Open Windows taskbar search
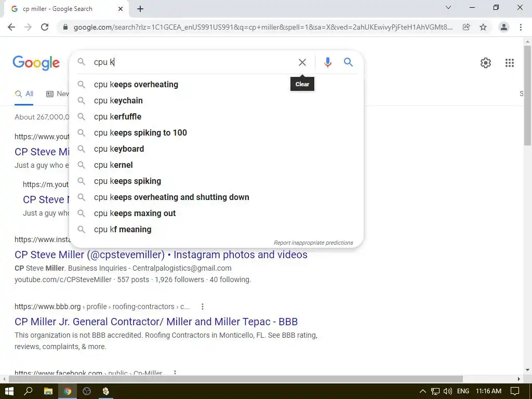 (x=28, y=391)
